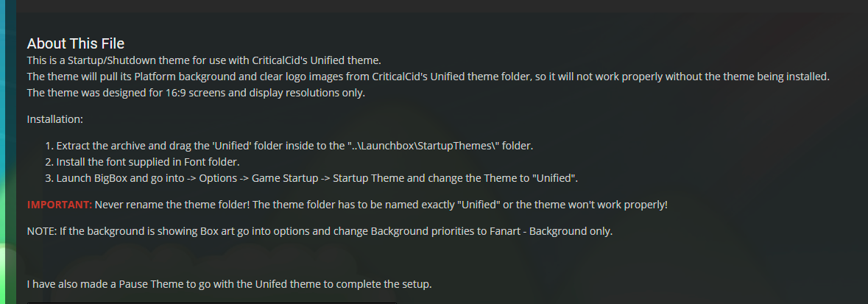Image resolution: width=868 pixels, height=304 pixels.
Task: Click the 'NOTE:' line about Box art
Action: [x=320, y=231]
